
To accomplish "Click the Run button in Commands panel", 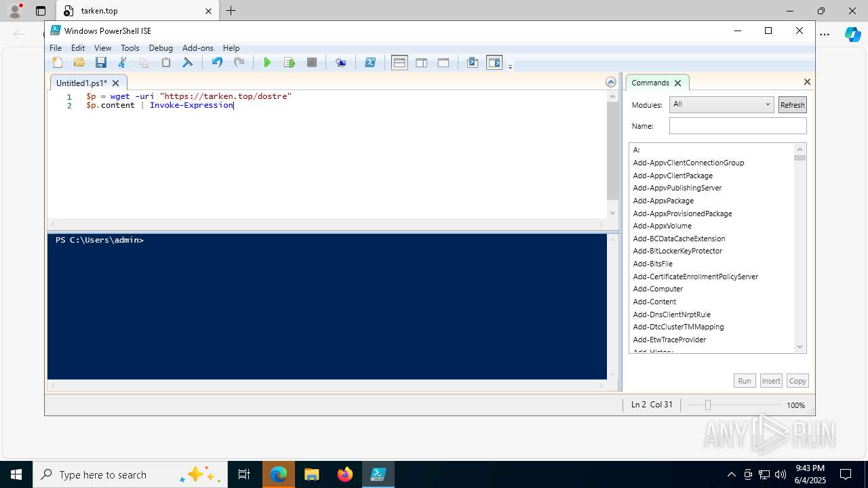I will (745, 381).
